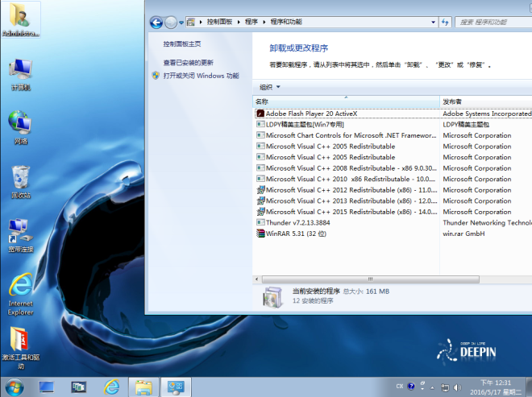
Task: Click the Control Panel taskbar button
Action: (x=176, y=387)
